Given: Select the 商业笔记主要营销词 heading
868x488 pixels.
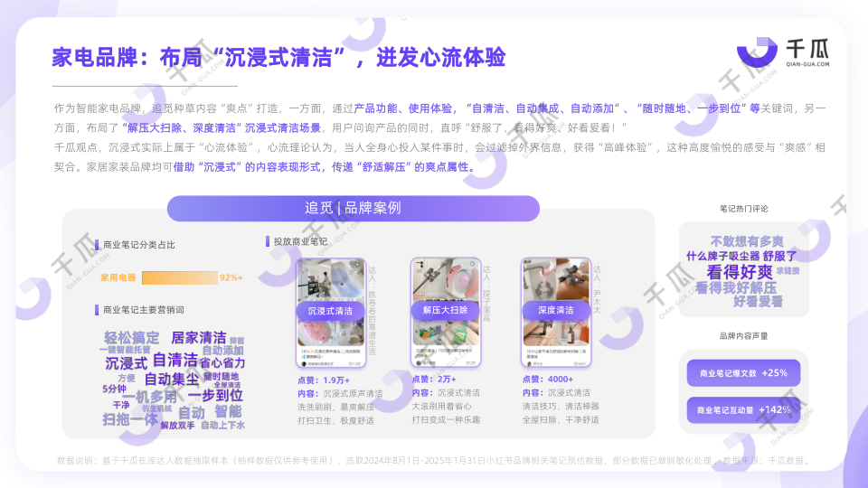Looking at the screenshot, I should [144, 310].
